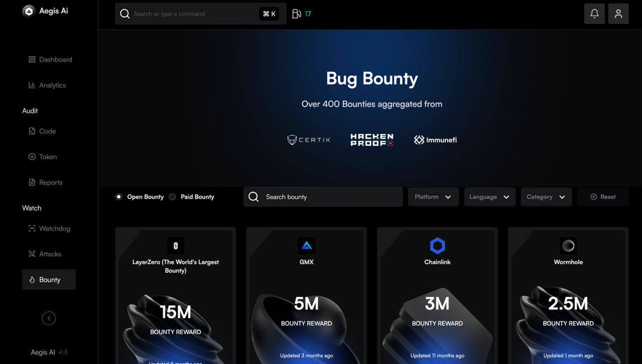Open the Language dropdown
Viewport: 642px width, 364px height.
coord(490,197)
